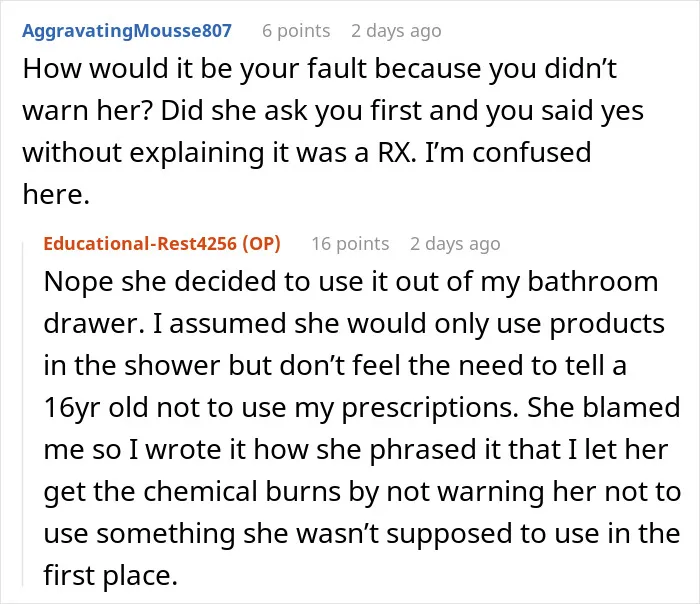Click the line starting 'warn her? Did she'
Screen dimensions: 700x604
333,111
